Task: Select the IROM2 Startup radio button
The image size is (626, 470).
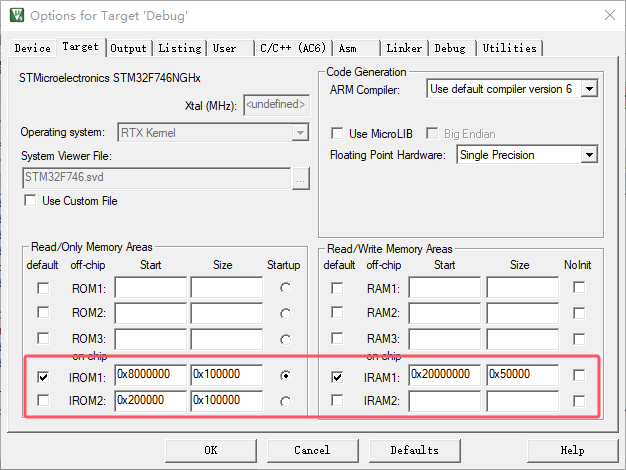Action: coord(287,401)
